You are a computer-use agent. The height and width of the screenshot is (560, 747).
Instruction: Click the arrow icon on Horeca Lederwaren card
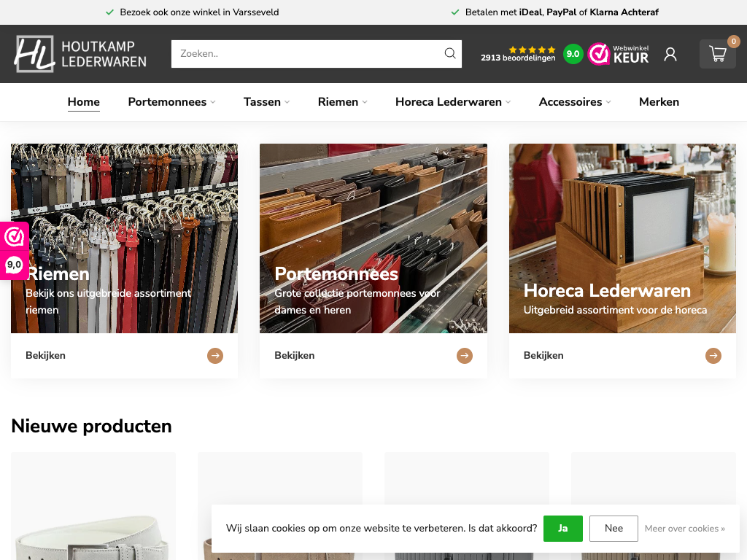[x=713, y=356]
